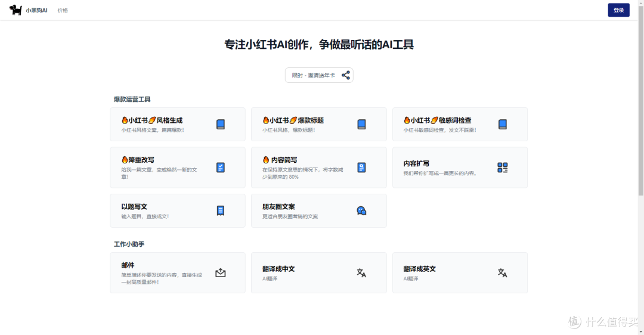Click flame emoji on 内容简写 title
The height and width of the screenshot is (335, 644).
(x=266, y=160)
